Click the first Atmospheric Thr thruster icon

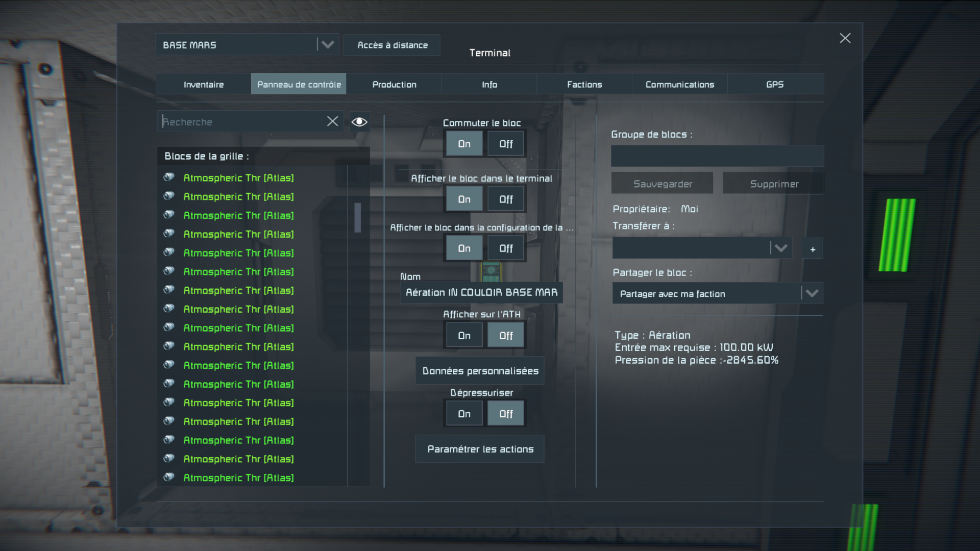click(x=169, y=177)
